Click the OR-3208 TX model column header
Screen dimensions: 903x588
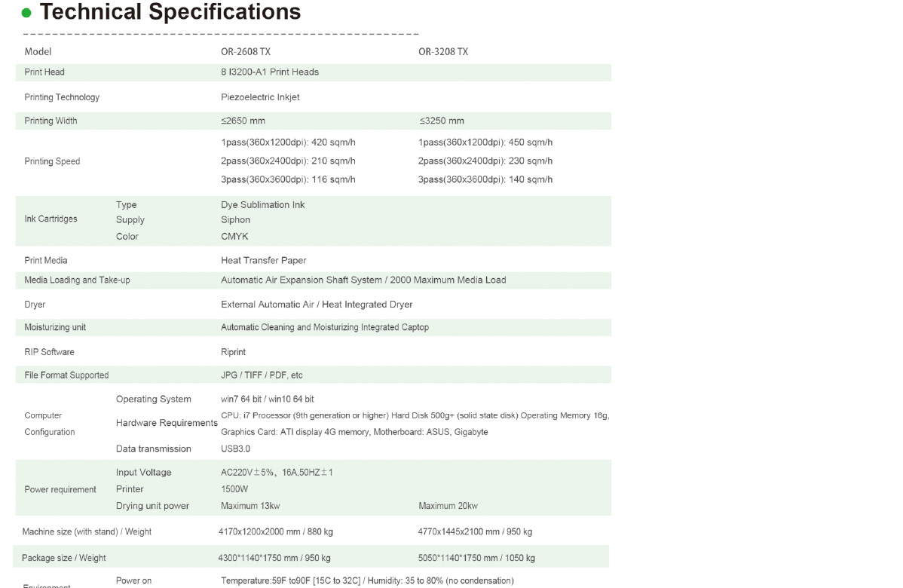pos(443,52)
